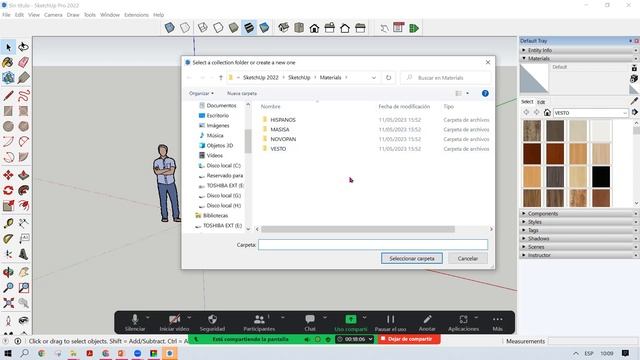Open the Windows Start menu
The width and height of the screenshot is (640, 360).
[8, 353]
